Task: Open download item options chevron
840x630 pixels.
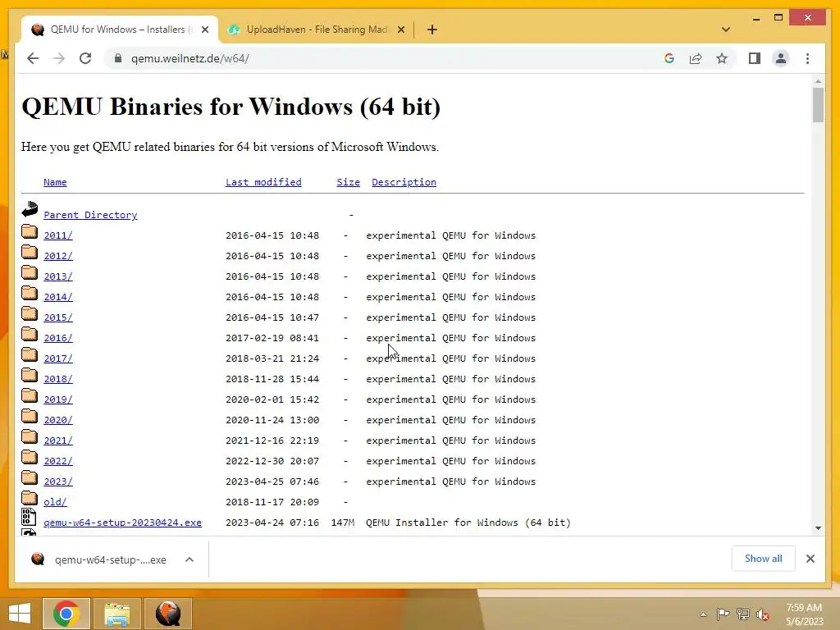Action: (189, 559)
